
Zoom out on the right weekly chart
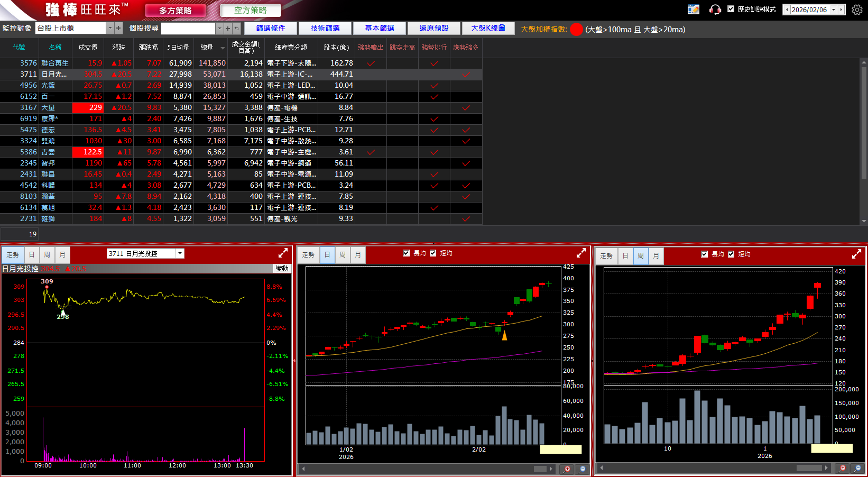point(857,468)
